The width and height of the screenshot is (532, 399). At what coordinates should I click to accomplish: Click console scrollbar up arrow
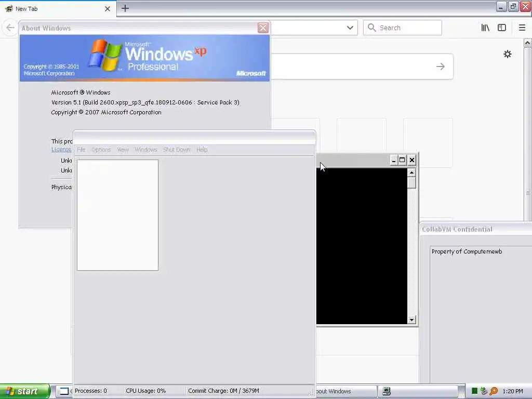(x=411, y=172)
